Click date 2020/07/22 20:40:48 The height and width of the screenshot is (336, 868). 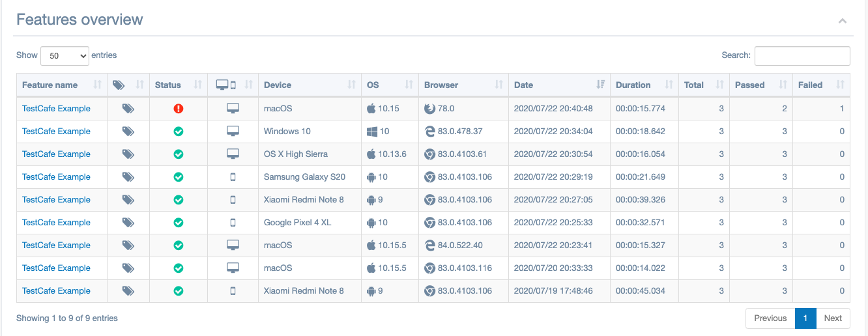pos(553,109)
